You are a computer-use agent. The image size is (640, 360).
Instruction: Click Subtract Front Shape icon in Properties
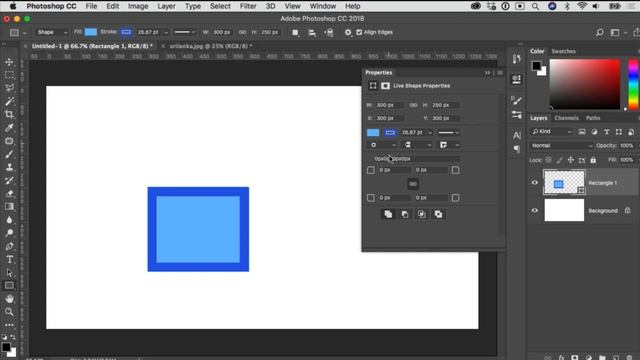click(x=405, y=214)
